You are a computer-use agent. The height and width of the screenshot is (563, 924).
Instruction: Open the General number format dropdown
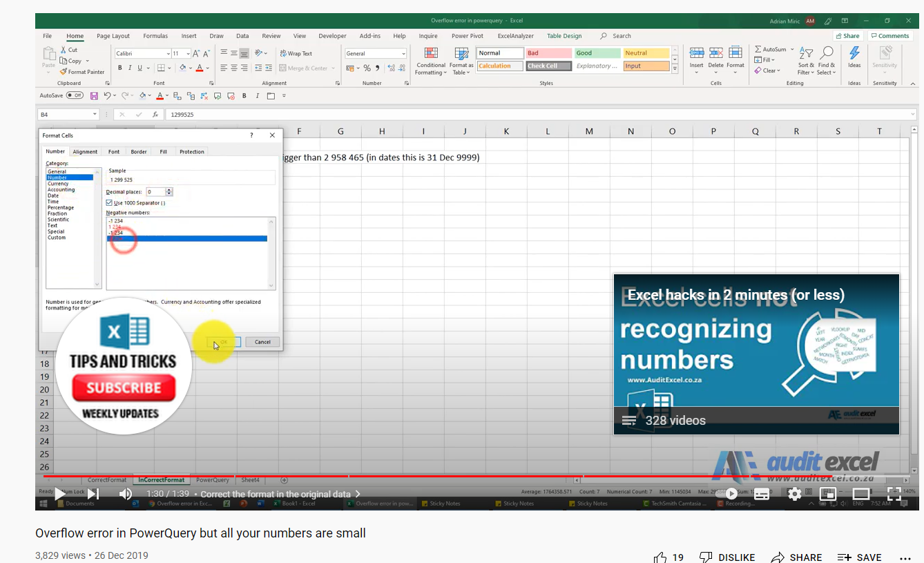(403, 53)
